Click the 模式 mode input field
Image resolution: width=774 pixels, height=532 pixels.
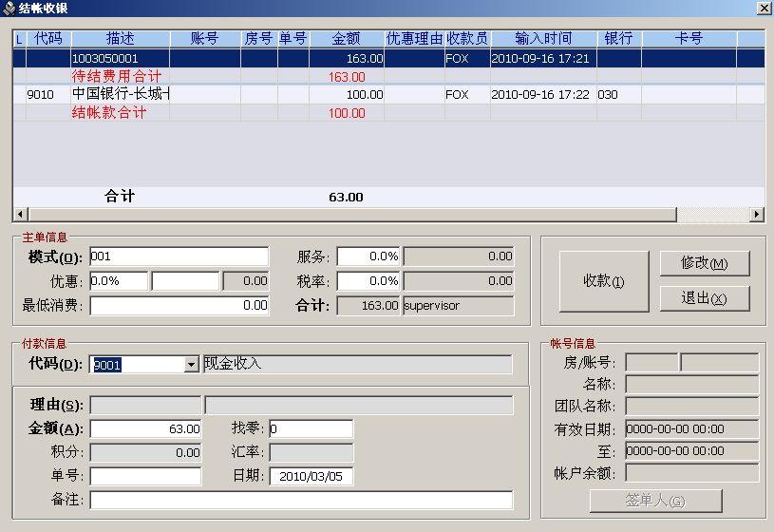(179, 256)
